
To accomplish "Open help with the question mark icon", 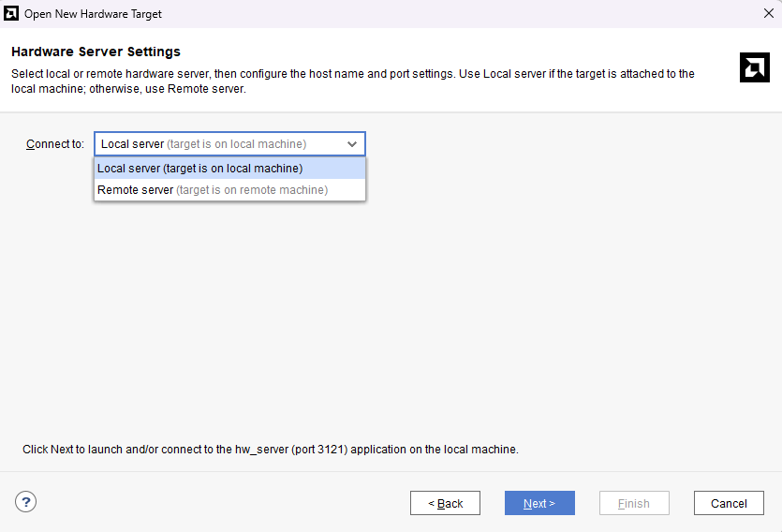I will 25,502.
